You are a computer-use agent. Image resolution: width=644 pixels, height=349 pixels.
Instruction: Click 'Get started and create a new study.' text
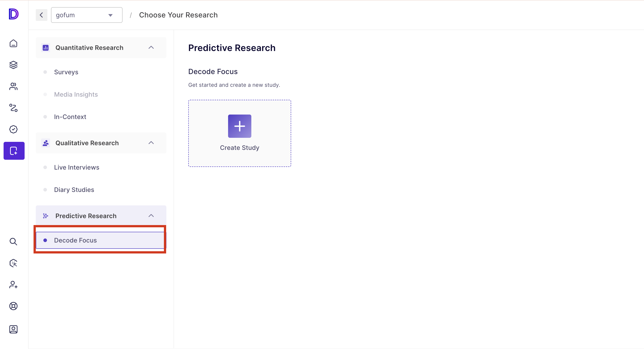click(234, 85)
